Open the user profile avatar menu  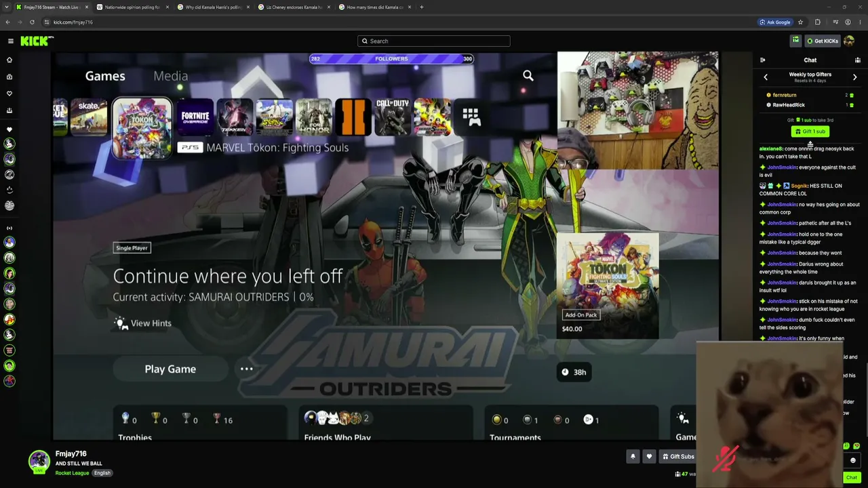tap(849, 41)
